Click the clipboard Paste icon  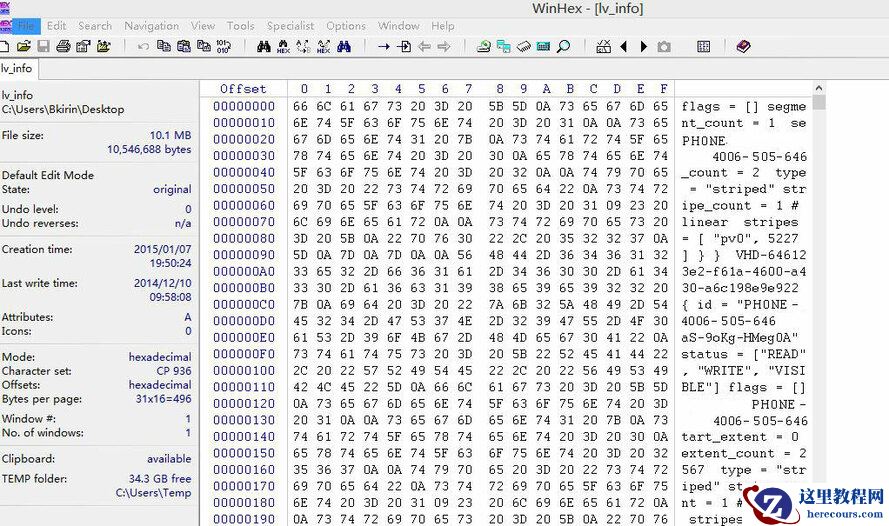[184, 46]
